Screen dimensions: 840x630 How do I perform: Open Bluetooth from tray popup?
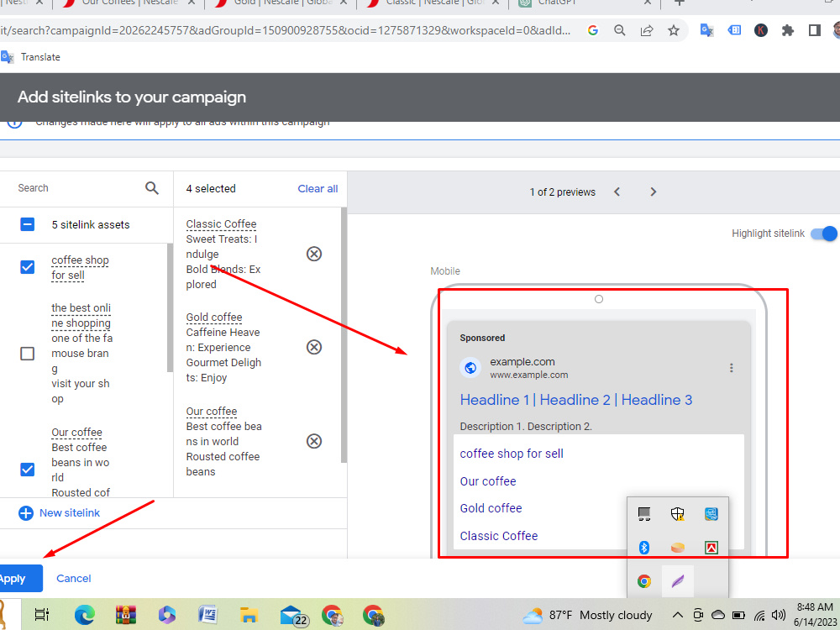pyautogui.click(x=644, y=548)
